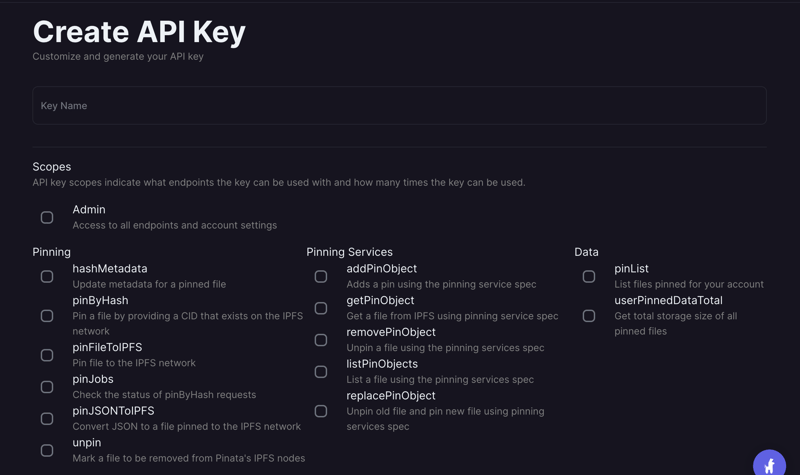
Task: Toggle the removePinObject checkbox
Action: [x=321, y=340]
